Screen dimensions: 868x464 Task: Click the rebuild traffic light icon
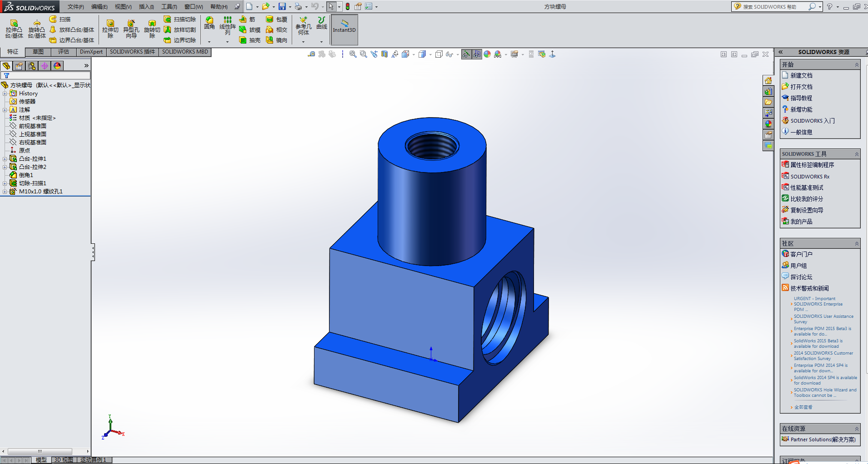tap(348, 6)
